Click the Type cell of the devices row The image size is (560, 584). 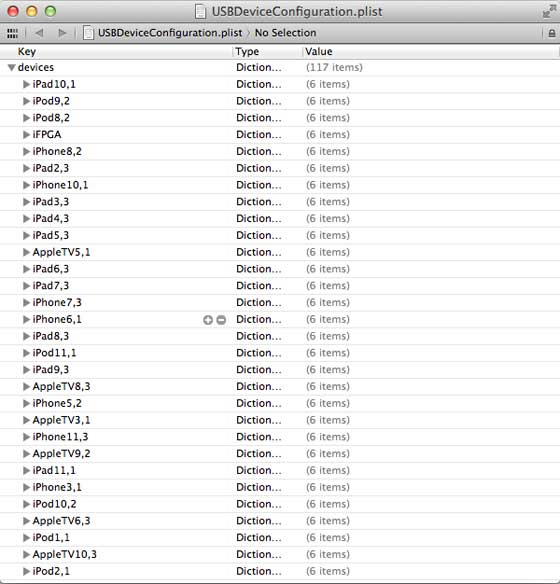[x=259, y=67]
